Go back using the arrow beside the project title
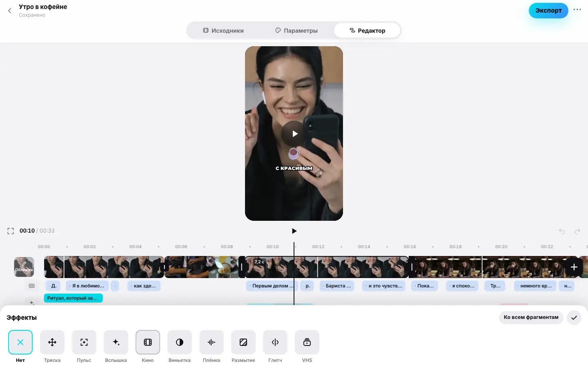The width and height of the screenshot is (588, 368). click(10, 11)
